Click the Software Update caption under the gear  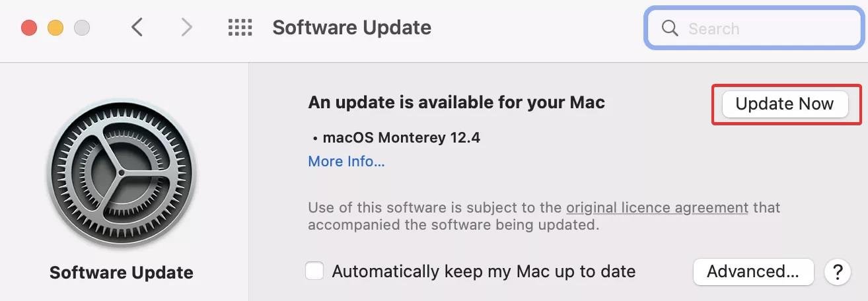[122, 273]
